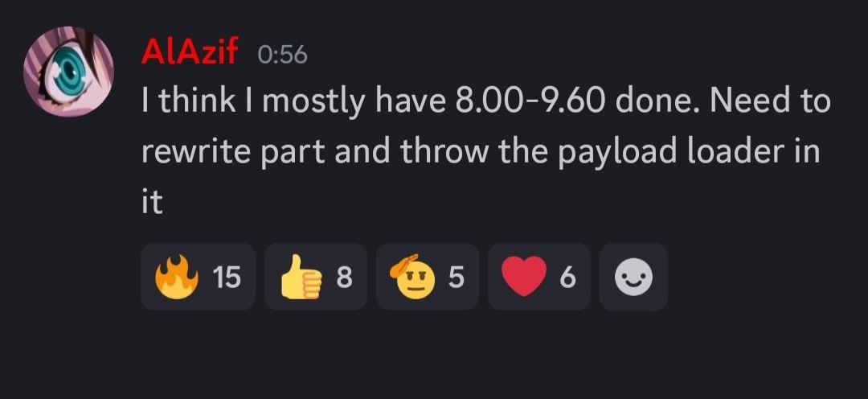Toggle the fire emoji reaction
The width and height of the screenshot is (868, 399).
(x=198, y=276)
